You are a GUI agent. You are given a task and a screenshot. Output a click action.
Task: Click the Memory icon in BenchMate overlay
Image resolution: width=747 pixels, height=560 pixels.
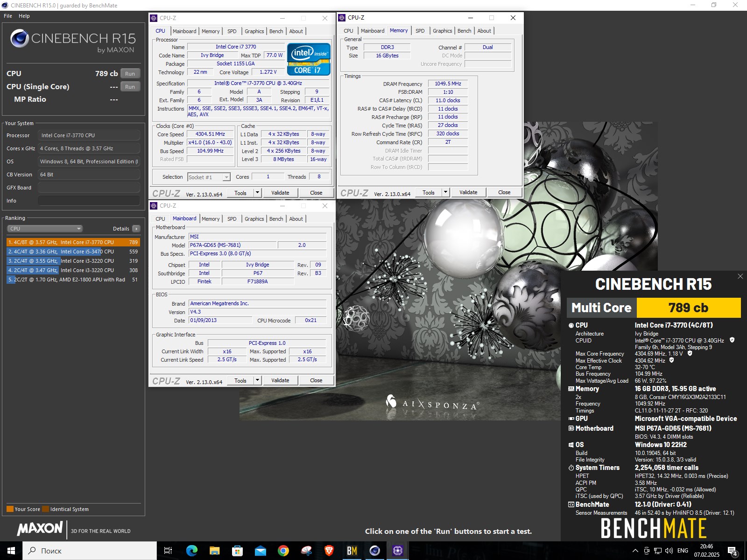(x=571, y=389)
